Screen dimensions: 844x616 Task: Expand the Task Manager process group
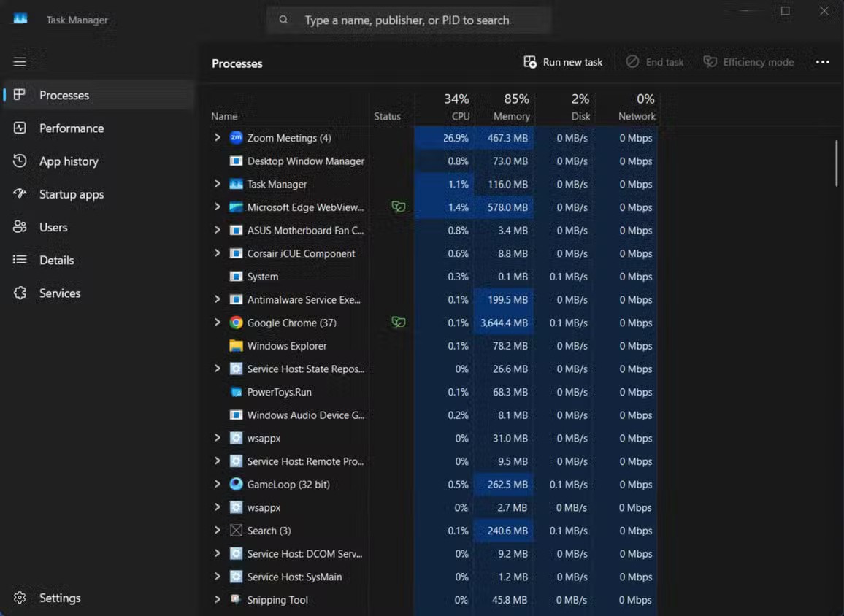tap(217, 184)
